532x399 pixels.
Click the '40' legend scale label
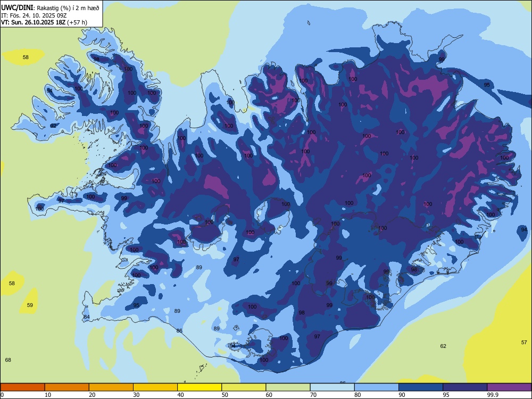click(180, 395)
